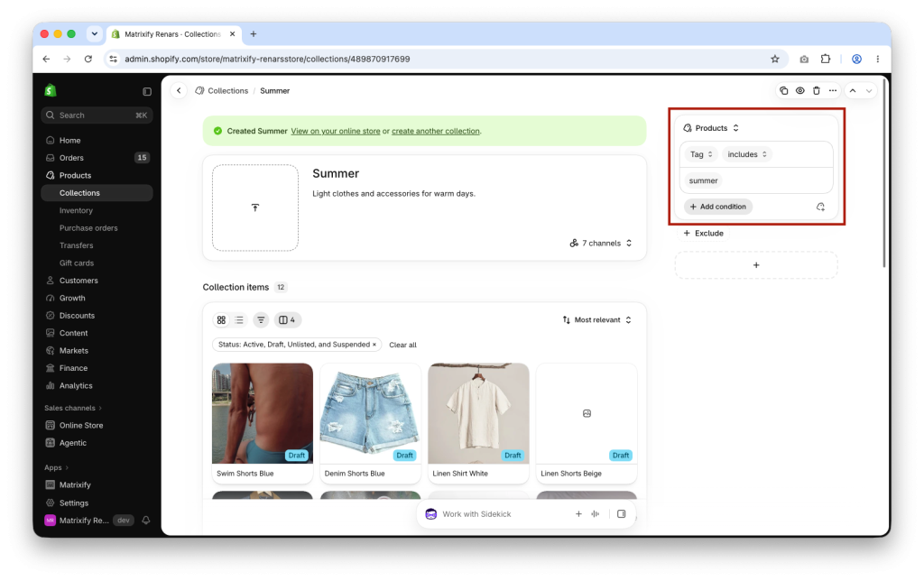
Task: Open the 7 channels dropdown
Action: (600, 243)
